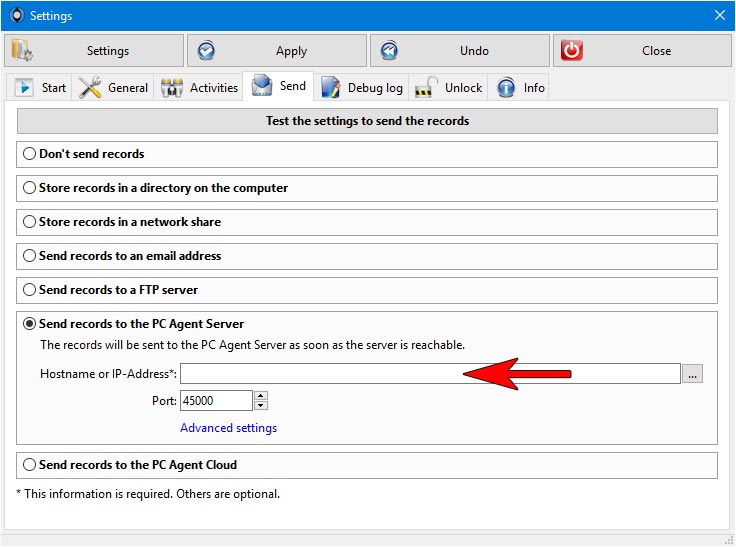Image resolution: width=736 pixels, height=547 pixels.
Task: Select Don't send records option
Action: (x=30, y=154)
